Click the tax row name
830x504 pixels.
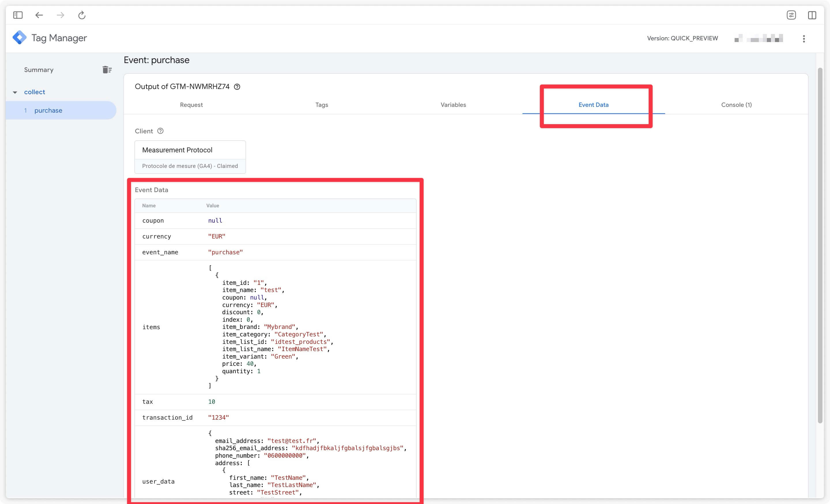pos(148,402)
